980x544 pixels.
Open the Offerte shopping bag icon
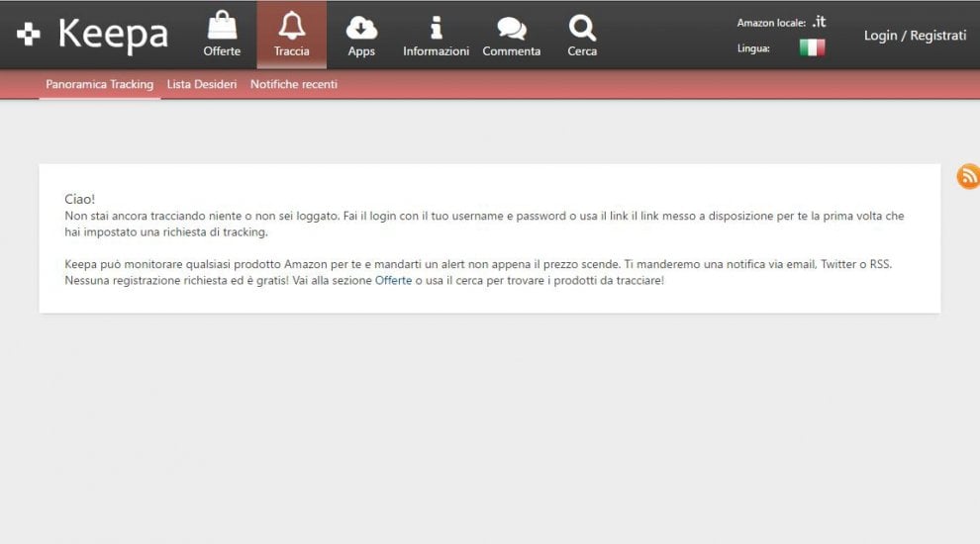coord(222,26)
